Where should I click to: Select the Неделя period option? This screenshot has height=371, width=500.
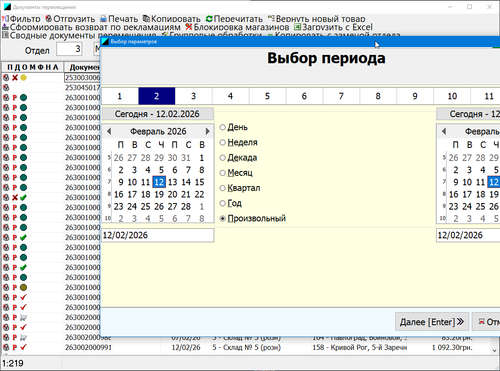pos(239,142)
